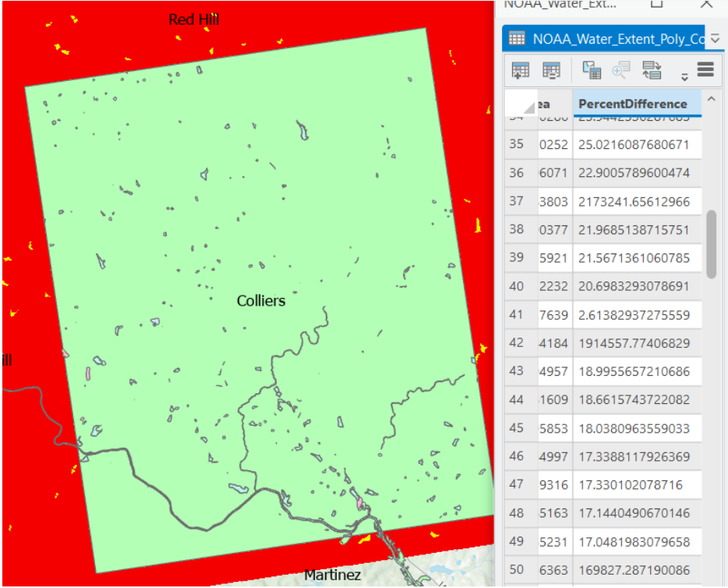Click the PercentDifference column header

pos(633,104)
